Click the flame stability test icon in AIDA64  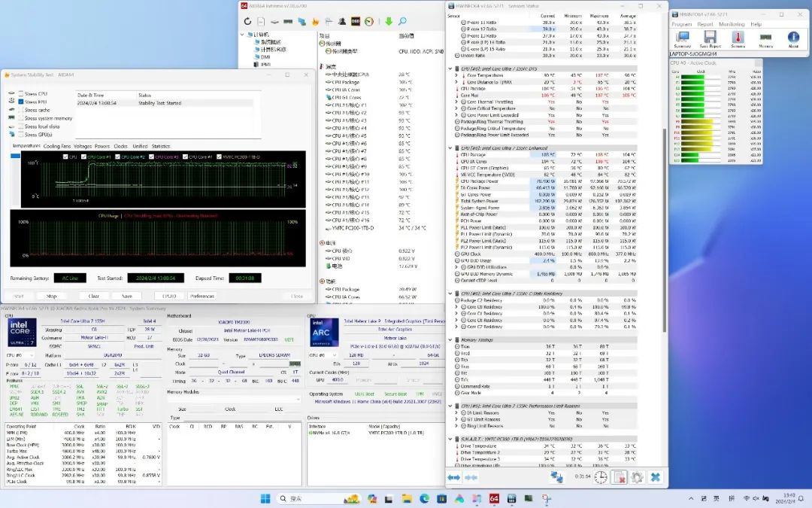(x=315, y=21)
